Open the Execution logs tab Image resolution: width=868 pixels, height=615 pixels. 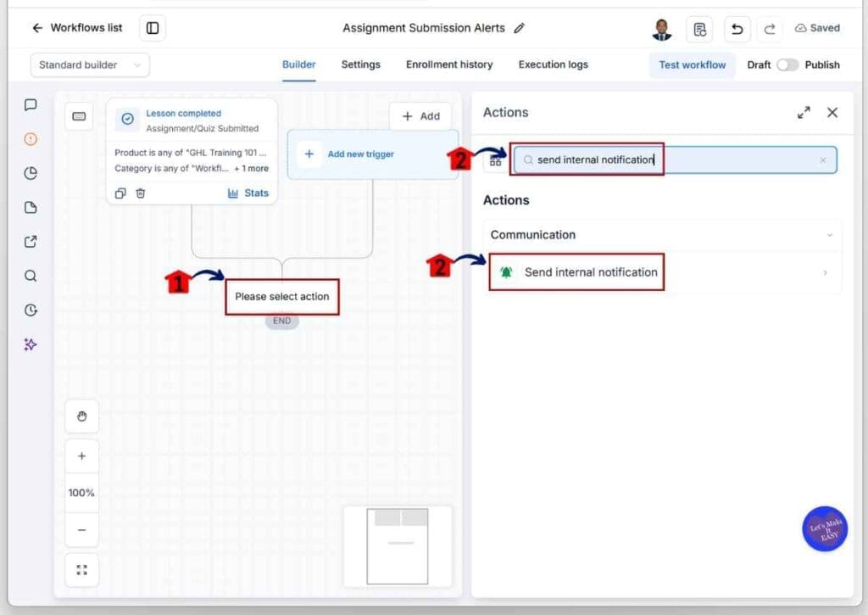click(553, 64)
